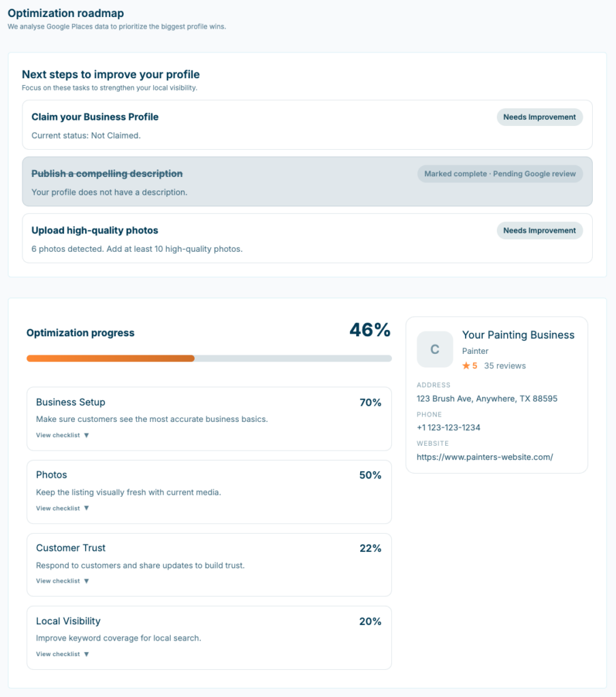
Task: Open the painters-website.com website link
Action: pos(485,457)
